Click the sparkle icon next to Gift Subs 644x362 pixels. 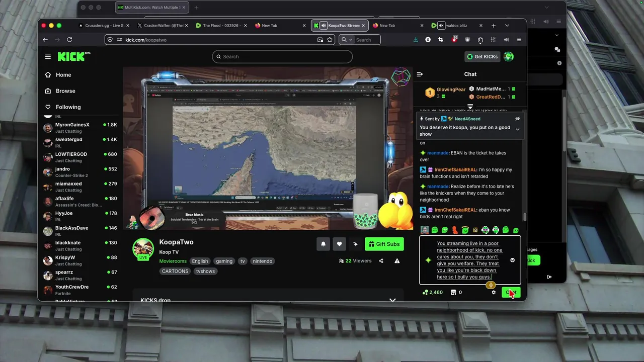click(x=355, y=244)
